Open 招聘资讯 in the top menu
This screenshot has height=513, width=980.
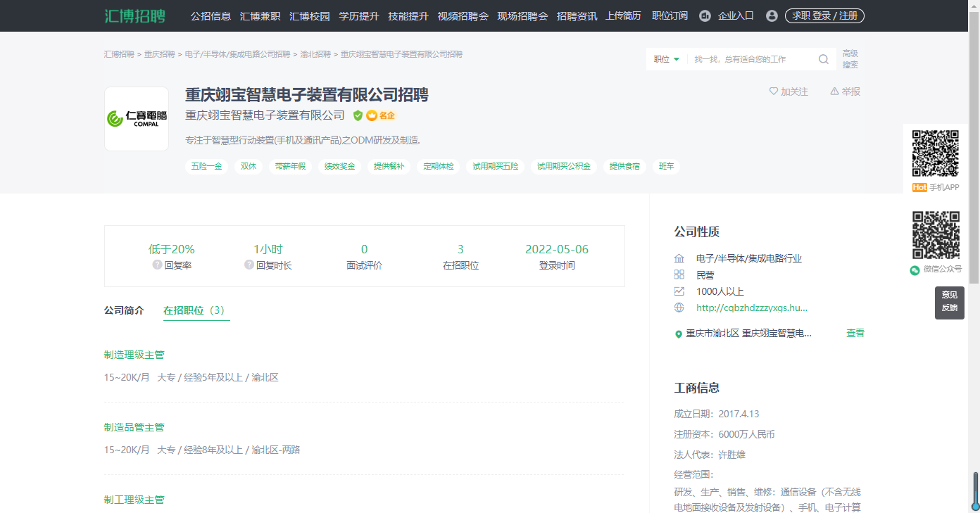(x=577, y=15)
